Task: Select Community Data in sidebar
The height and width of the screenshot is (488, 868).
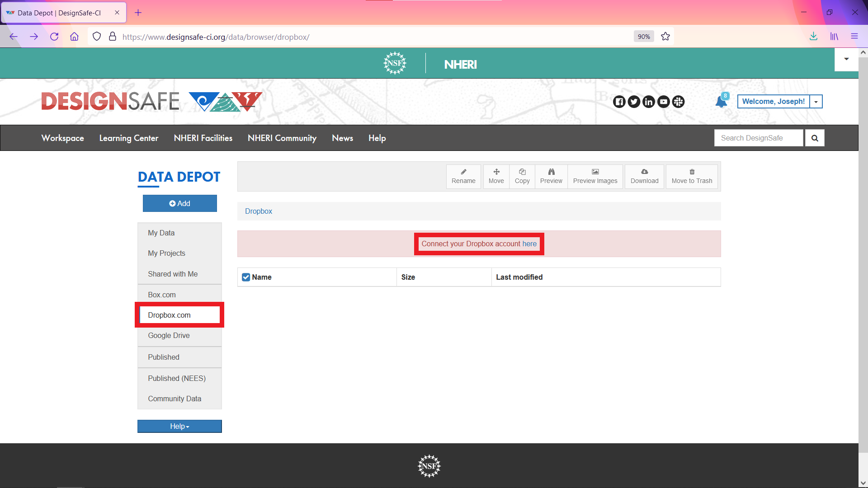Action: [179, 399]
